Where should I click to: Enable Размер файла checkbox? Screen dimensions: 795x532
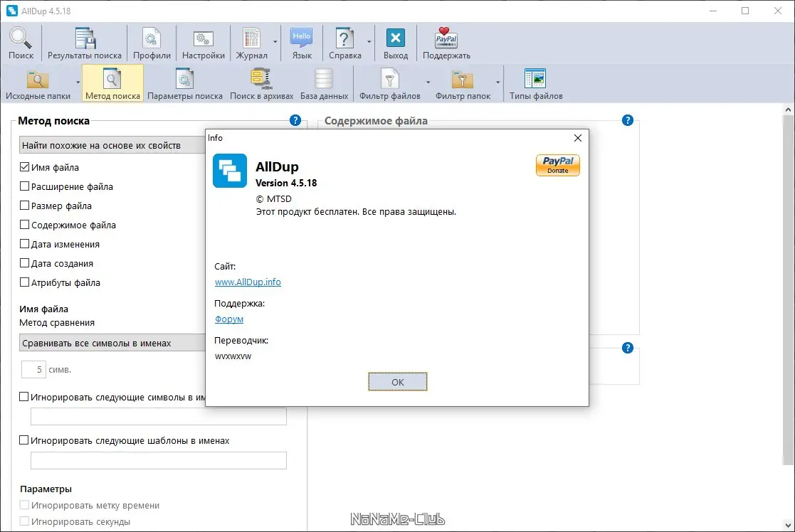[x=24, y=206]
